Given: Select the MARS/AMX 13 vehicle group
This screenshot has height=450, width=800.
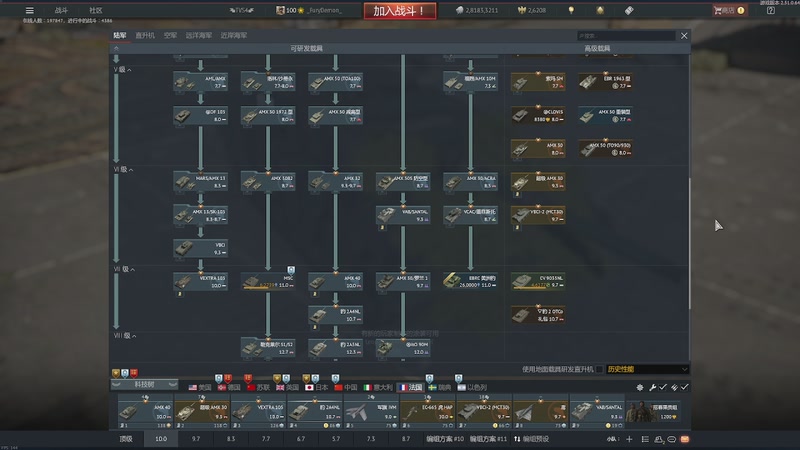Looking at the screenshot, I should pos(201,182).
